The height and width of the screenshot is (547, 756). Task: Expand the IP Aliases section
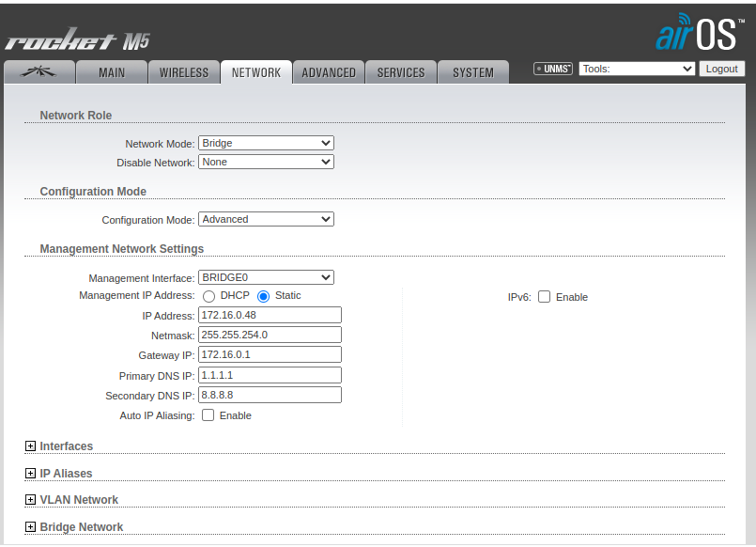coord(30,473)
